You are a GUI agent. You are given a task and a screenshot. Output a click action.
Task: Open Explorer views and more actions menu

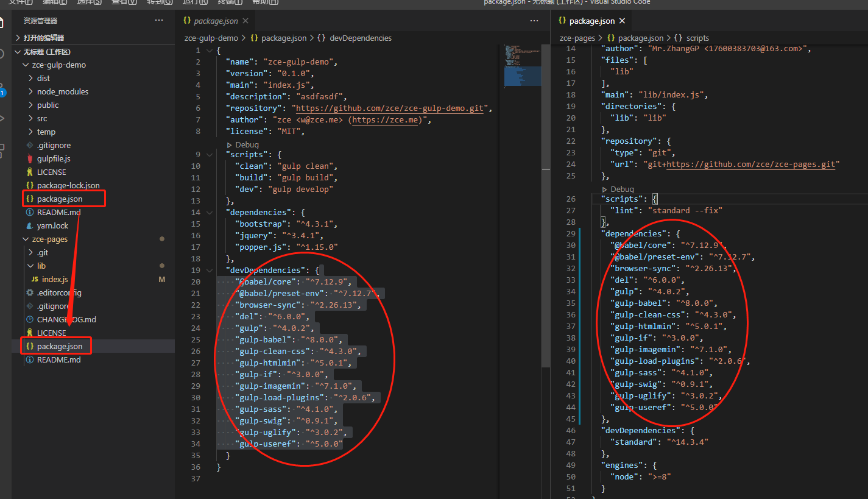[x=159, y=21]
